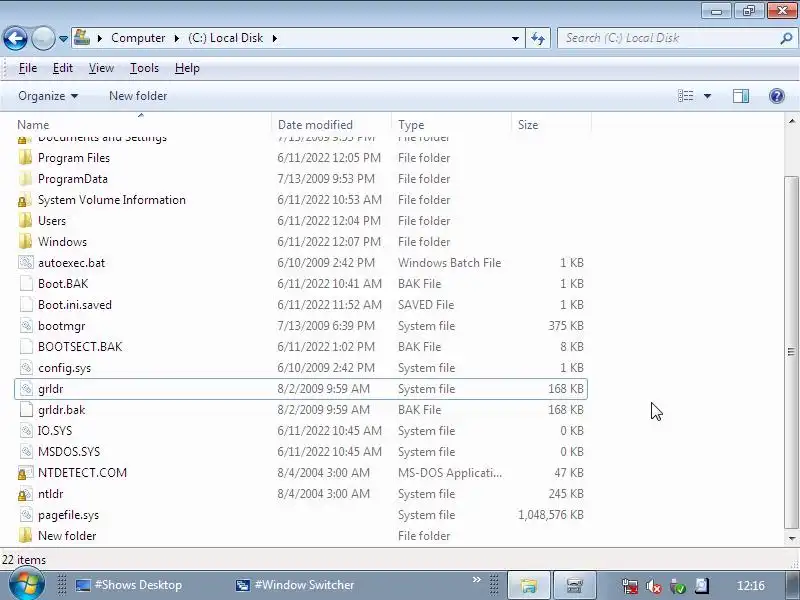The image size is (800, 600).
Task: Click 'SAVED File' type text
Action: coord(426,305)
